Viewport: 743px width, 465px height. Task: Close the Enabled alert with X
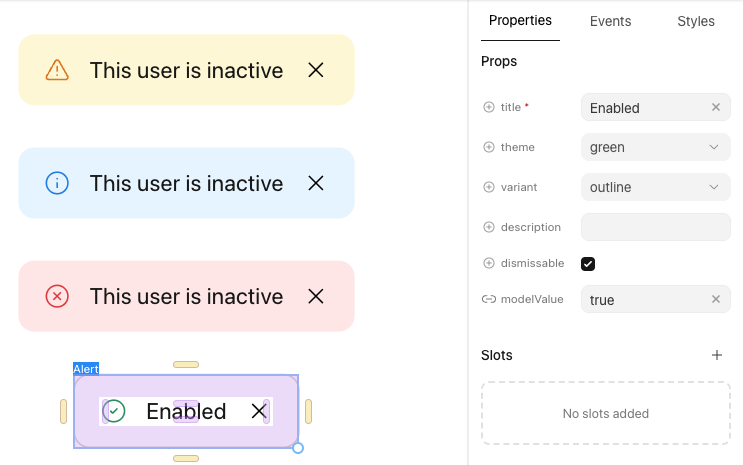(259, 411)
